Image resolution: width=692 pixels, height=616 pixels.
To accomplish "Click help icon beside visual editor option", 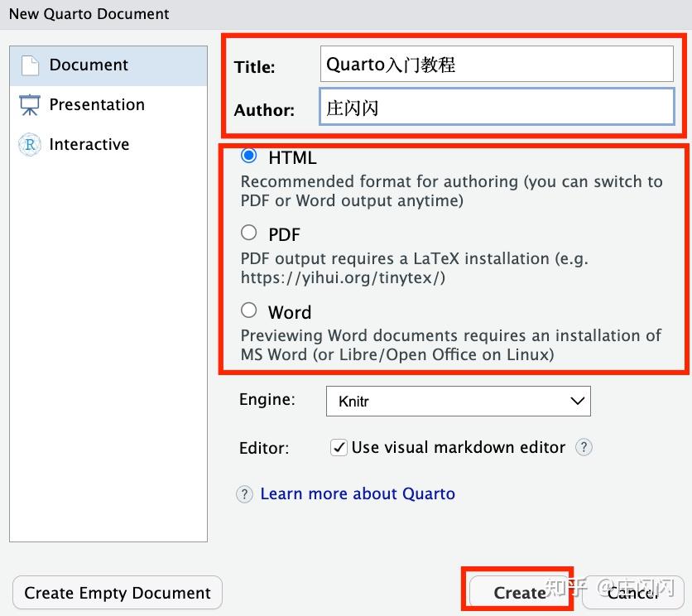I will point(584,447).
